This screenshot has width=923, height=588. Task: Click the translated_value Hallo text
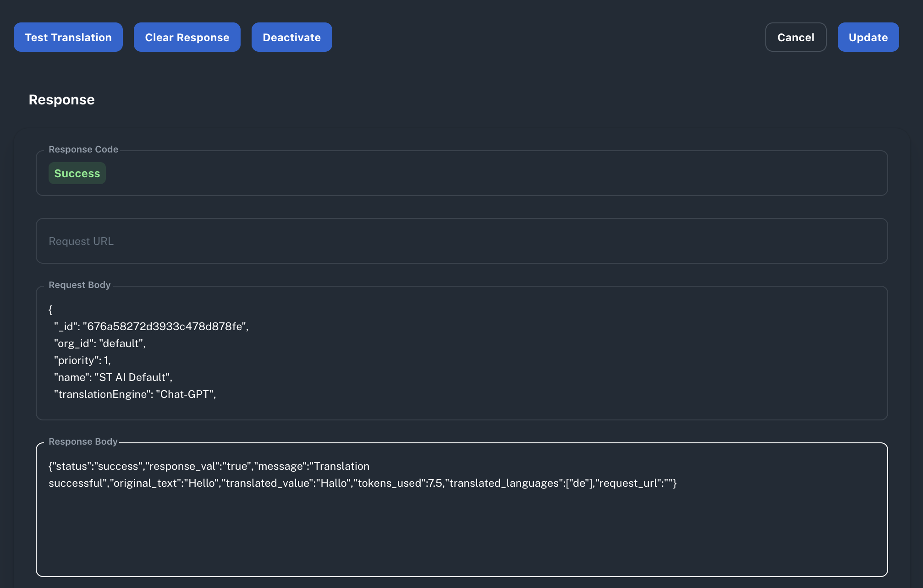[333, 483]
